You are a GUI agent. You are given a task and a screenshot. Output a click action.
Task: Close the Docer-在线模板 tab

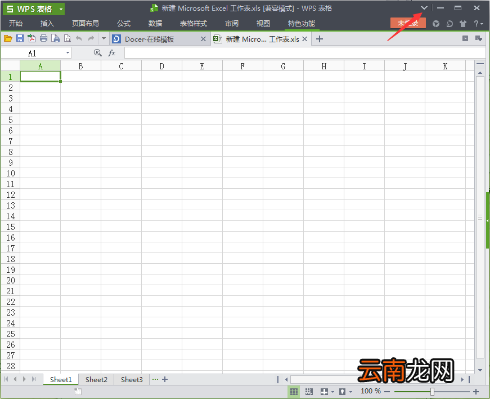click(x=203, y=39)
